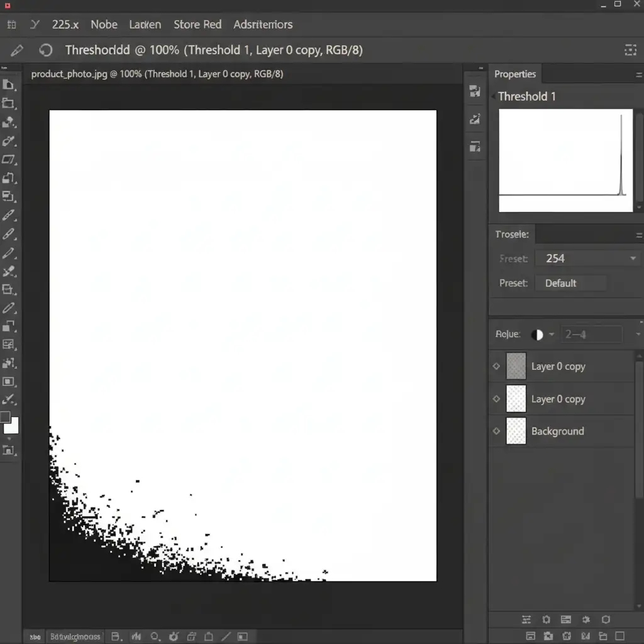Click the circular reset icon beside Threshold title

point(45,50)
